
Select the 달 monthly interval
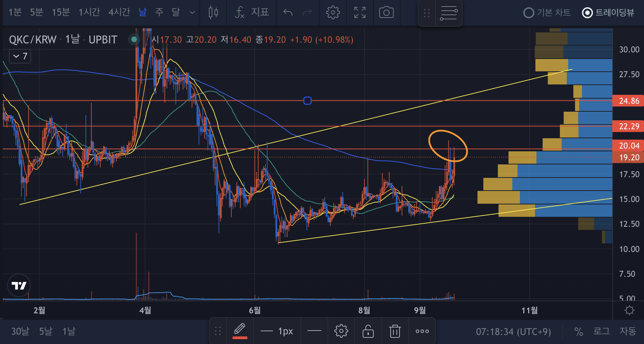tap(176, 12)
